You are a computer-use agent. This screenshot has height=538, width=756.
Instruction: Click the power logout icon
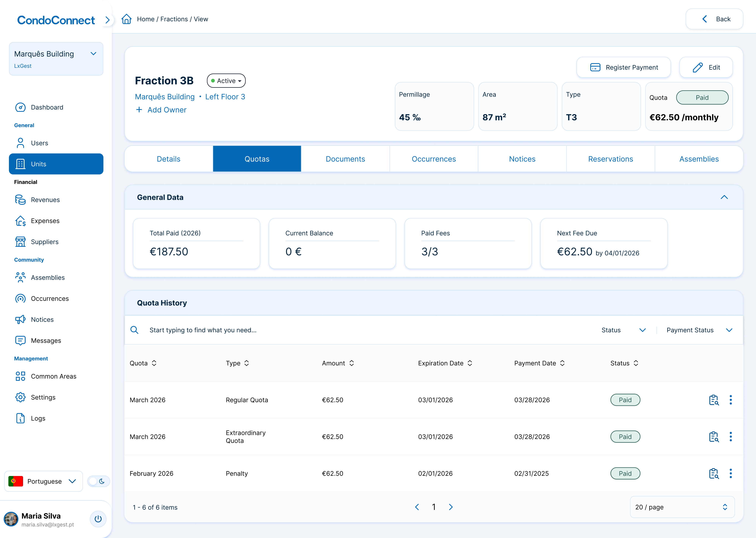pyautogui.click(x=98, y=519)
